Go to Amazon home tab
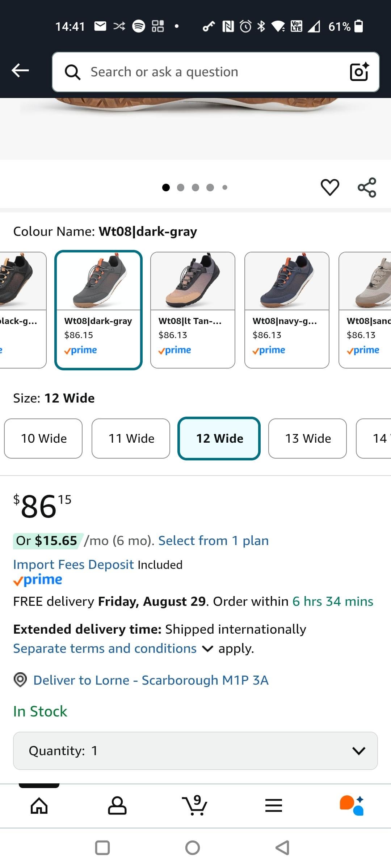This screenshot has width=391, height=868. tap(39, 806)
